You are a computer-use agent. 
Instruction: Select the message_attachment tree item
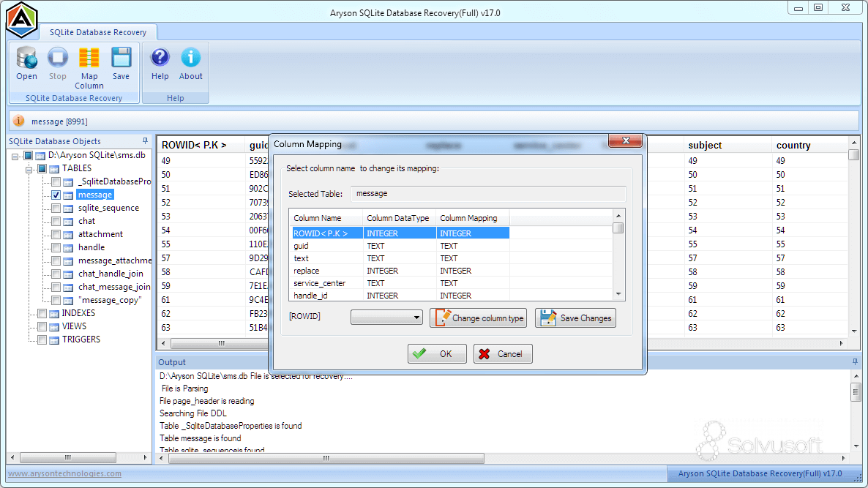115,260
